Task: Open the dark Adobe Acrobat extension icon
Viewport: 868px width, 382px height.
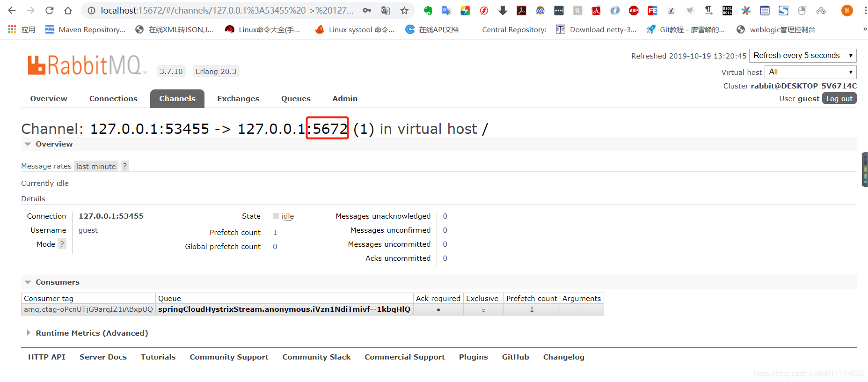Action: (x=521, y=10)
